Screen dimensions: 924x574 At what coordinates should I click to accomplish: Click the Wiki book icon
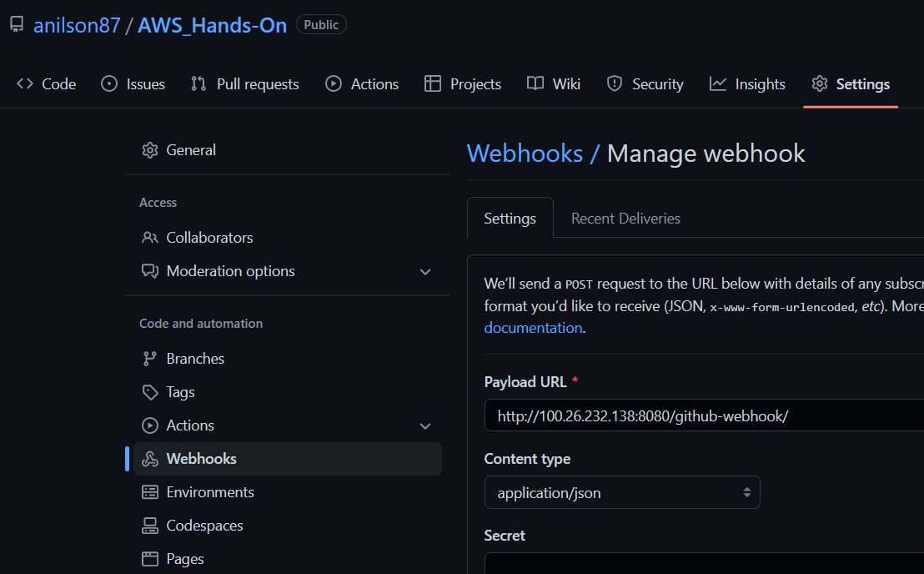click(535, 83)
